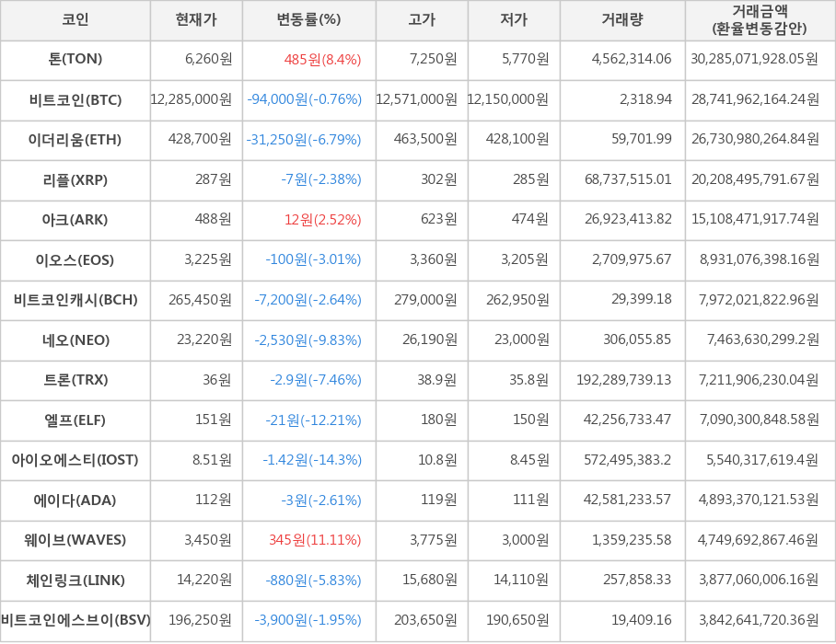The image size is (836, 644).
Task: Click the BTC current price 12,285,000원
Action: pos(192,100)
